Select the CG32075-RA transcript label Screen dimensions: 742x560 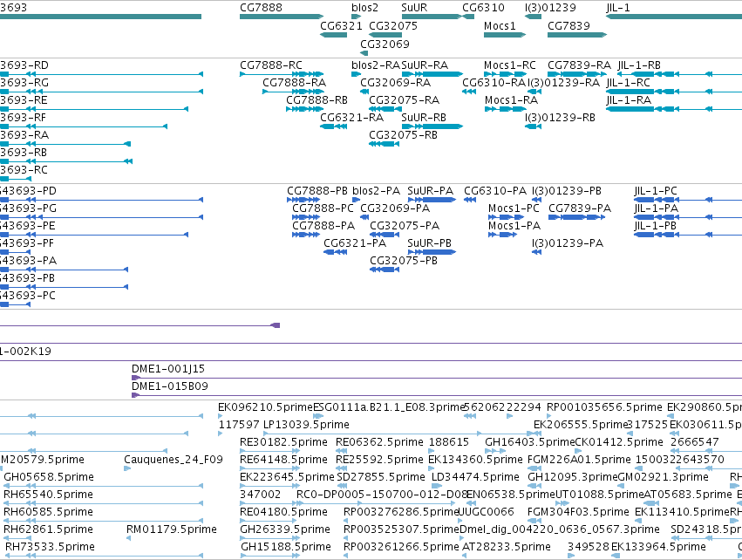(404, 100)
